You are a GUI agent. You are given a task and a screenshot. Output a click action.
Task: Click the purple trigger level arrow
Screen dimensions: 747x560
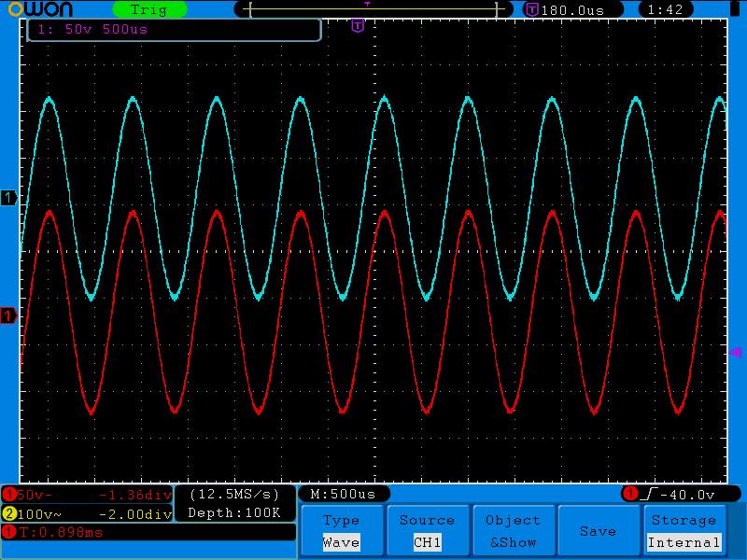click(x=736, y=353)
